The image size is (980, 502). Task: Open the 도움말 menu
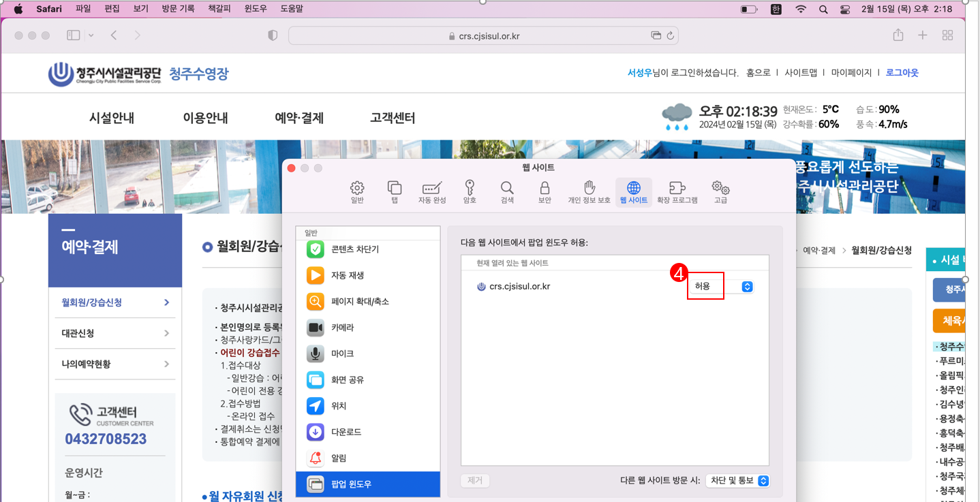pos(292,9)
